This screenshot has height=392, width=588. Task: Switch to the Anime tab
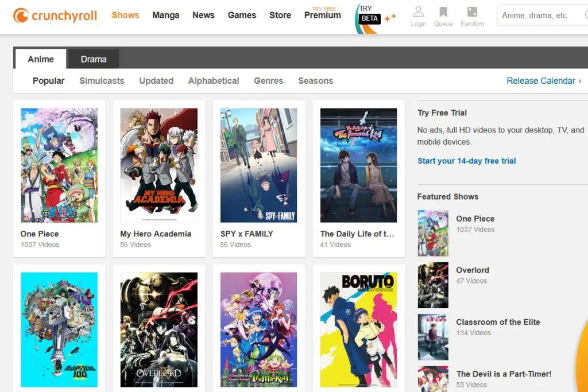(x=41, y=59)
